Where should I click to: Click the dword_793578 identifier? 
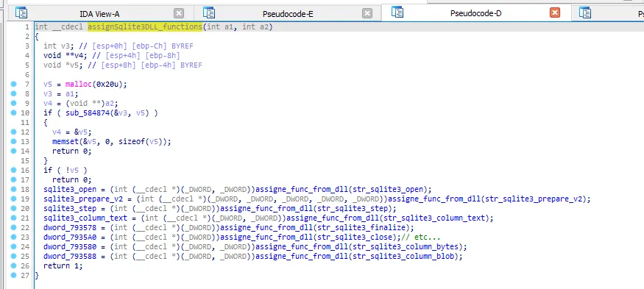(70, 227)
